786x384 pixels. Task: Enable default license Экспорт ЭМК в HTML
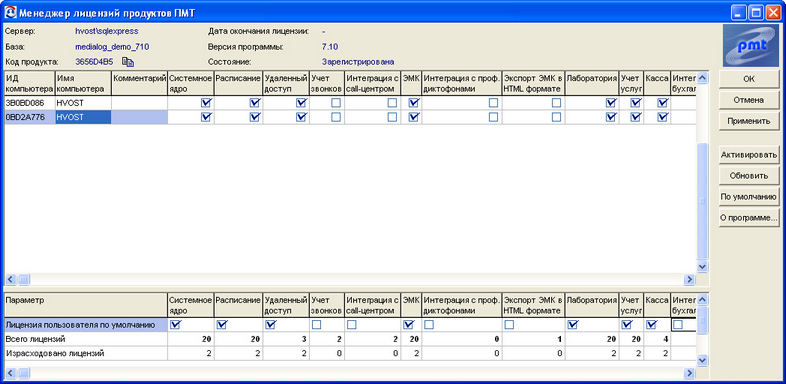(509, 325)
